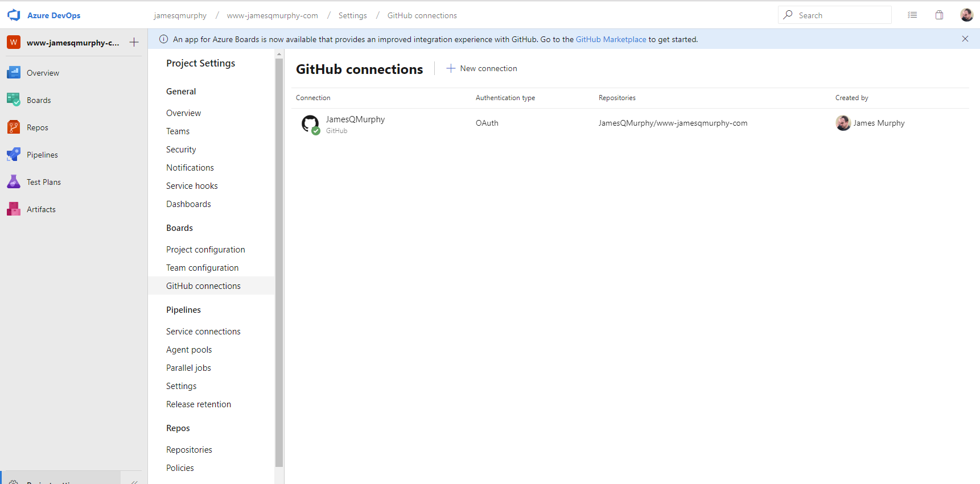980x484 pixels.
Task: Click GitHub connections breadcrumb
Action: tap(422, 15)
